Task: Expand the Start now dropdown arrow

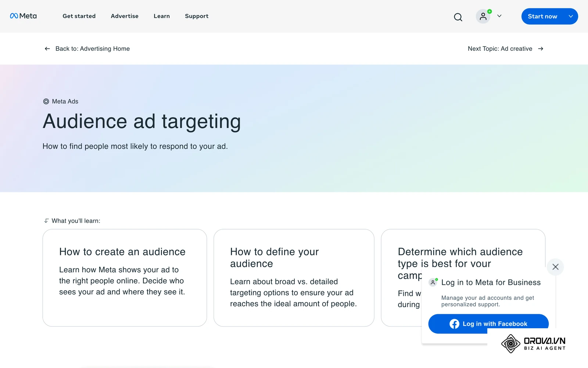Action: tap(571, 16)
